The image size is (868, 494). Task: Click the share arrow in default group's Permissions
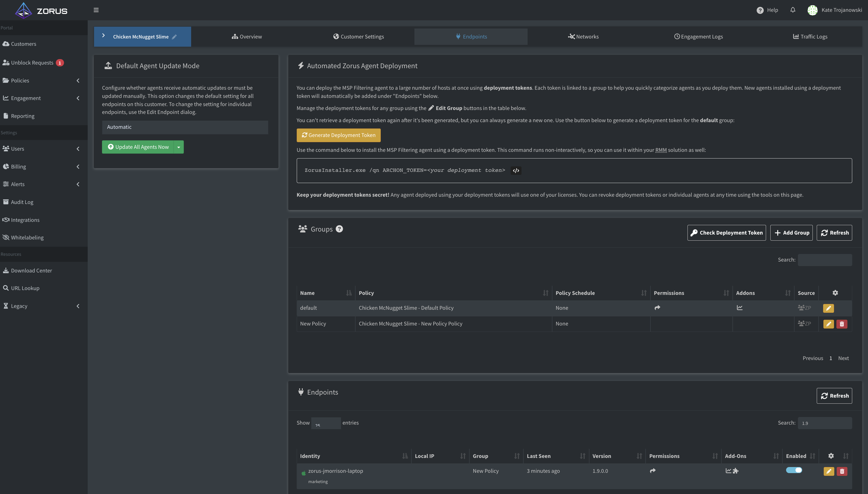tap(657, 307)
